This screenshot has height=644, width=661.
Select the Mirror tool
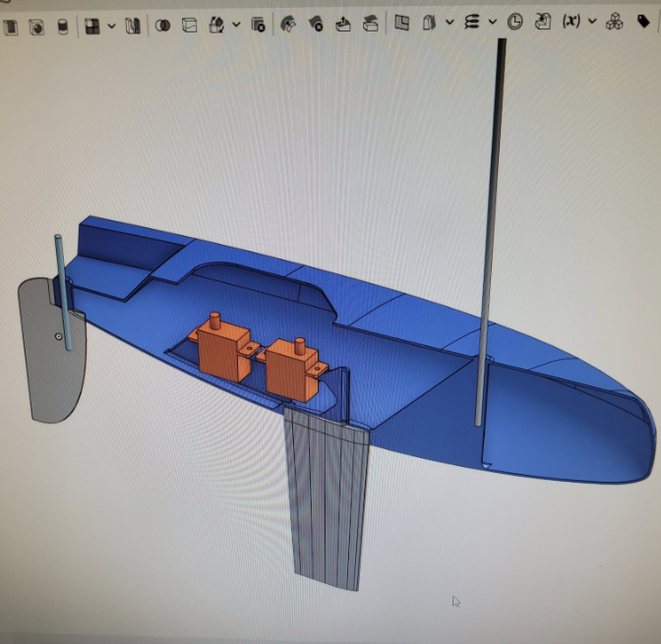(133, 26)
